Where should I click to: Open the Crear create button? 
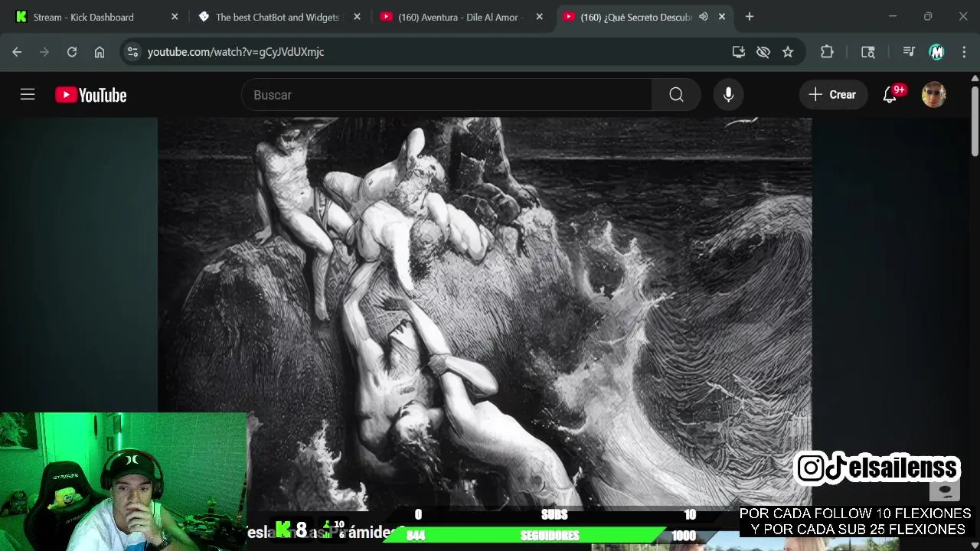[833, 95]
